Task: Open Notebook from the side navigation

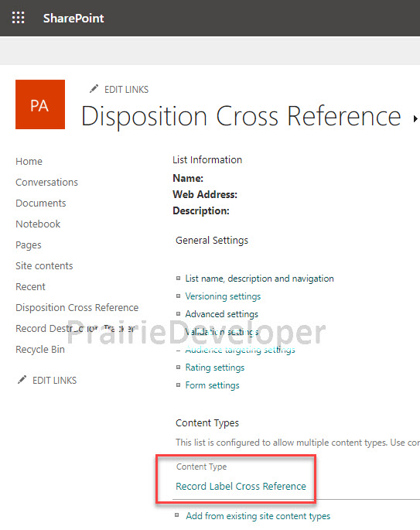Action: (38, 224)
